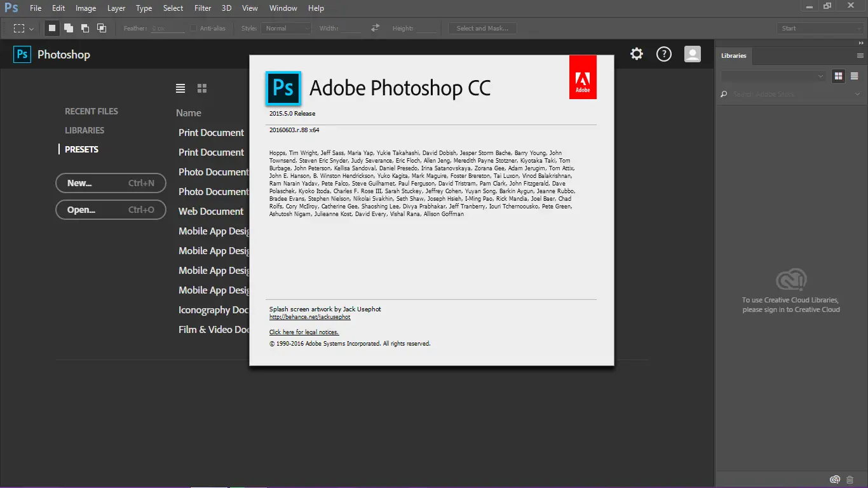Collapse the Libraries panel with double arrows
The image size is (868, 488).
(861, 43)
